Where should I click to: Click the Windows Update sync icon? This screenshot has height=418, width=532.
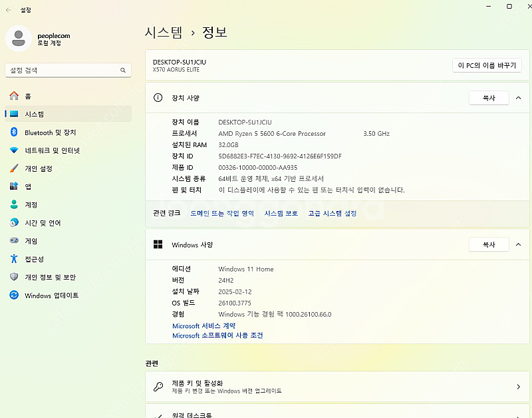point(14,295)
